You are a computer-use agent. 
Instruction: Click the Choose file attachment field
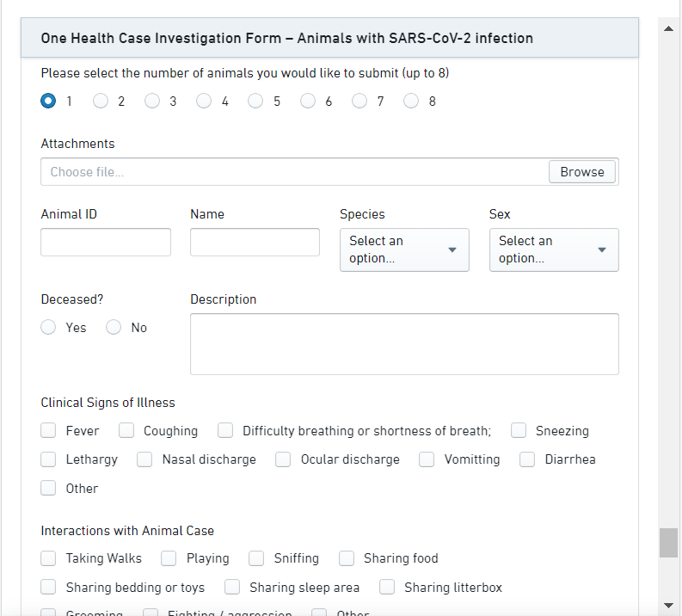(294, 172)
